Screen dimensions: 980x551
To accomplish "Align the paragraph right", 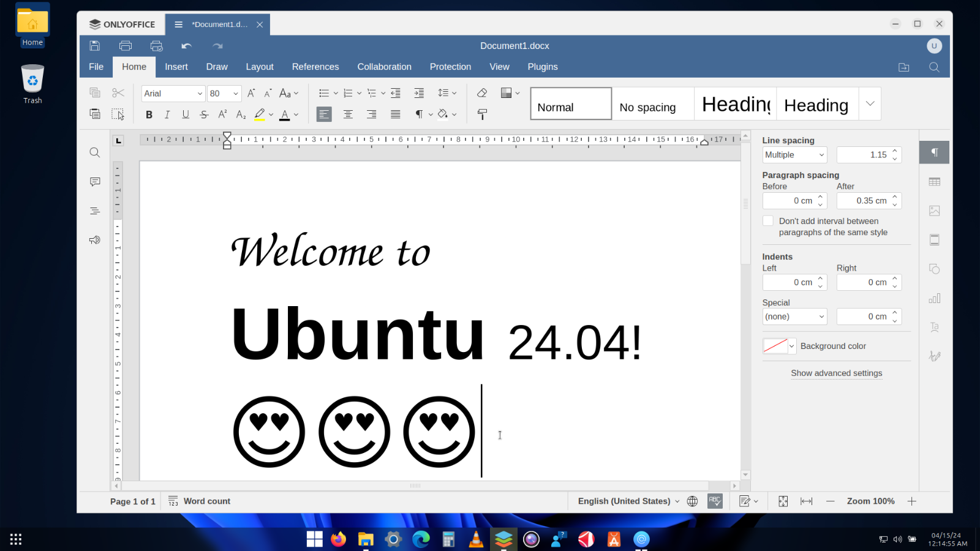I will [x=372, y=114].
